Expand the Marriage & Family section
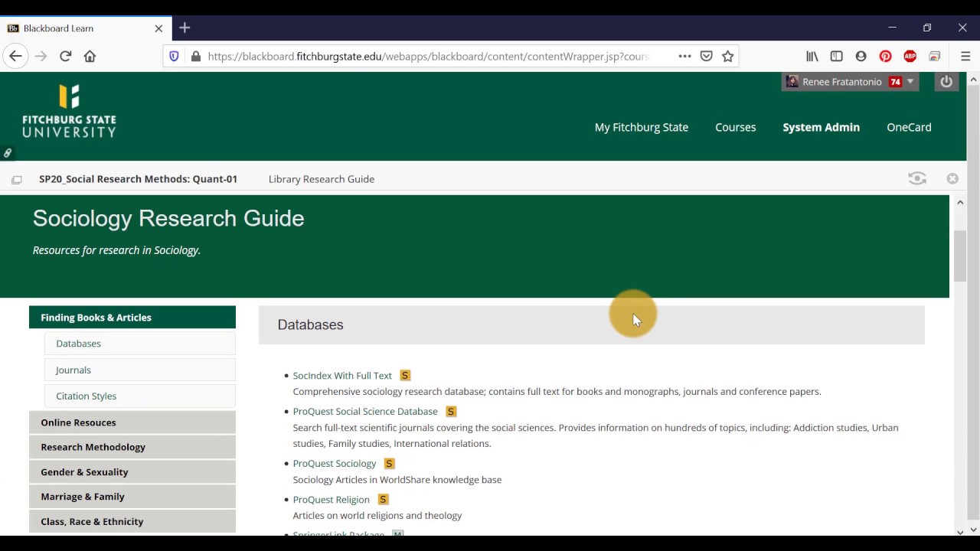 [x=132, y=497]
